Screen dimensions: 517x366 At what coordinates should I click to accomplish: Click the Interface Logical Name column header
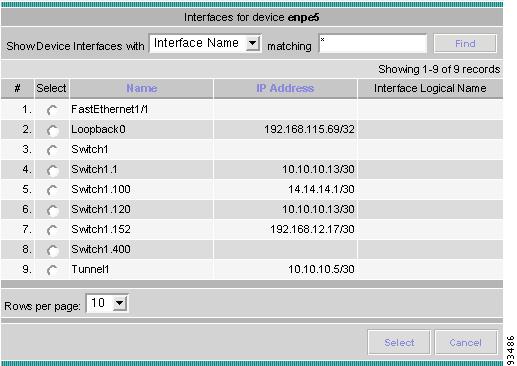click(x=430, y=88)
